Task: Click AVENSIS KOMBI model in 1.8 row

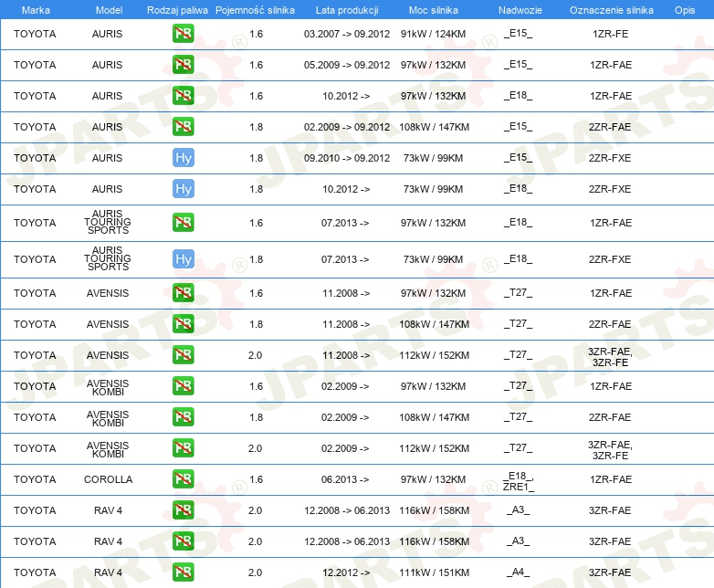Action: tap(108, 418)
